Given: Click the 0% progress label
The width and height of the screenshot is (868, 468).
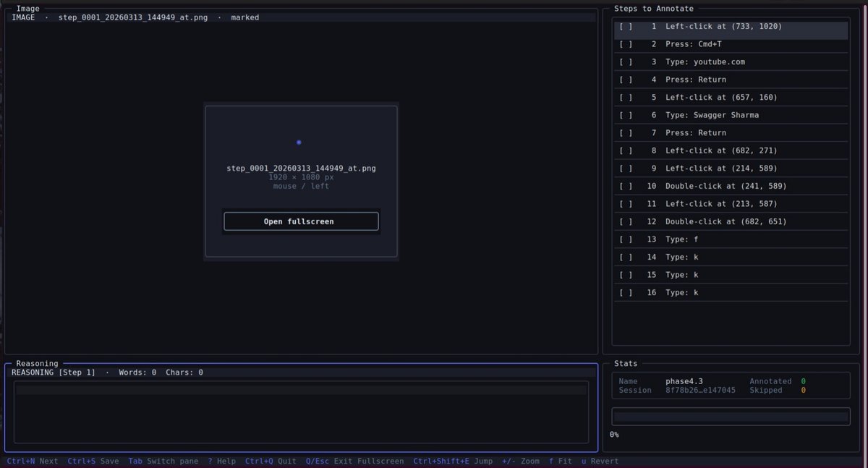Looking at the screenshot, I should tap(614, 435).
